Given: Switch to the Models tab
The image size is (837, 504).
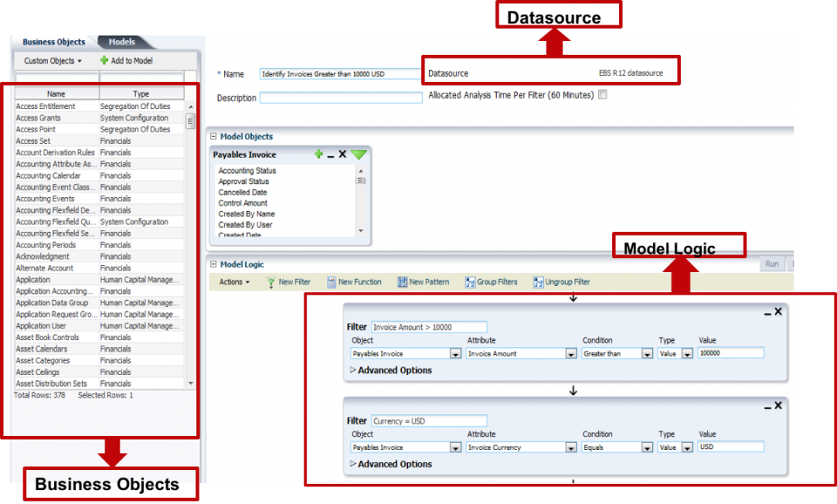Looking at the screenshot, I should (121, 41).
